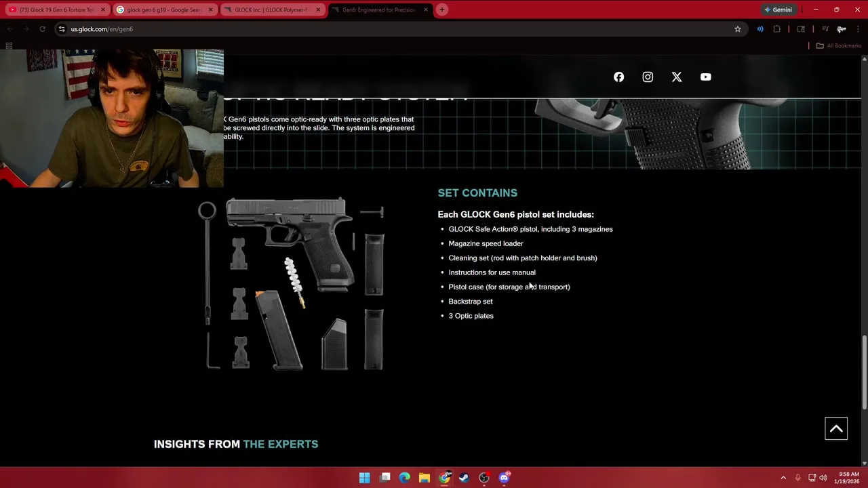
Task: Click the "INSIGHTS FROM THE EXPERTS" heading
Action: point(236,445)
